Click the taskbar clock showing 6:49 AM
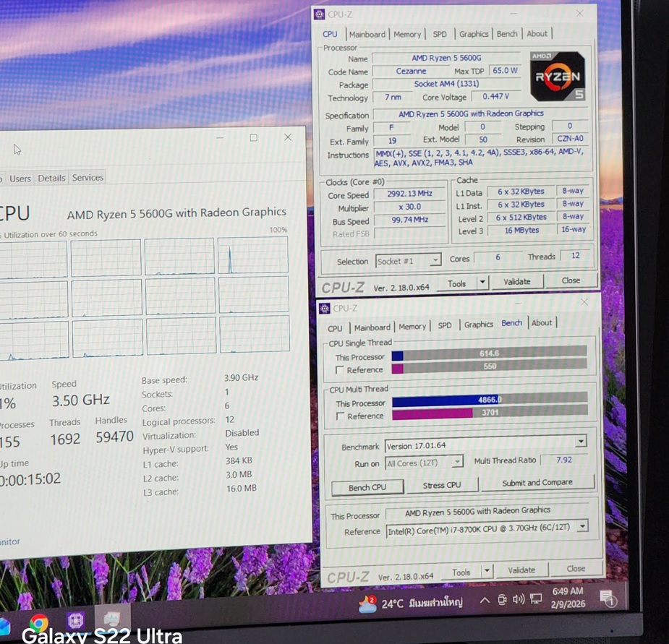The width and height of the screenshot is (669, 644). (x=568, y=596)
